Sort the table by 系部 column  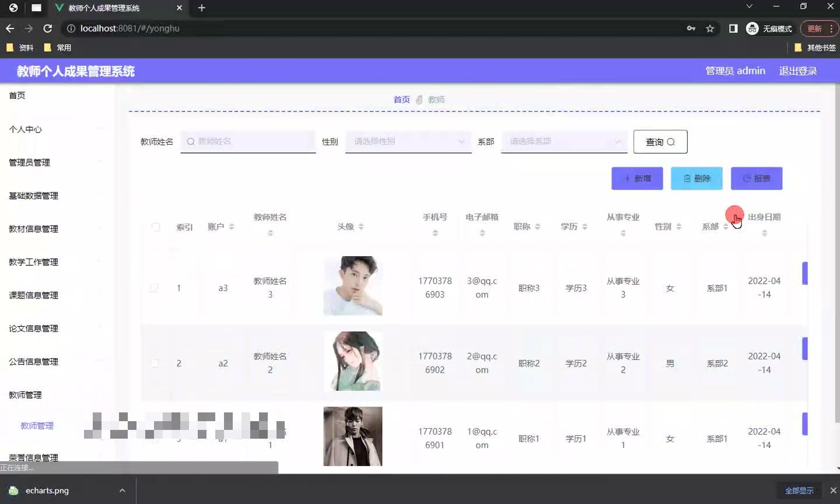click(x=726, y=226)
